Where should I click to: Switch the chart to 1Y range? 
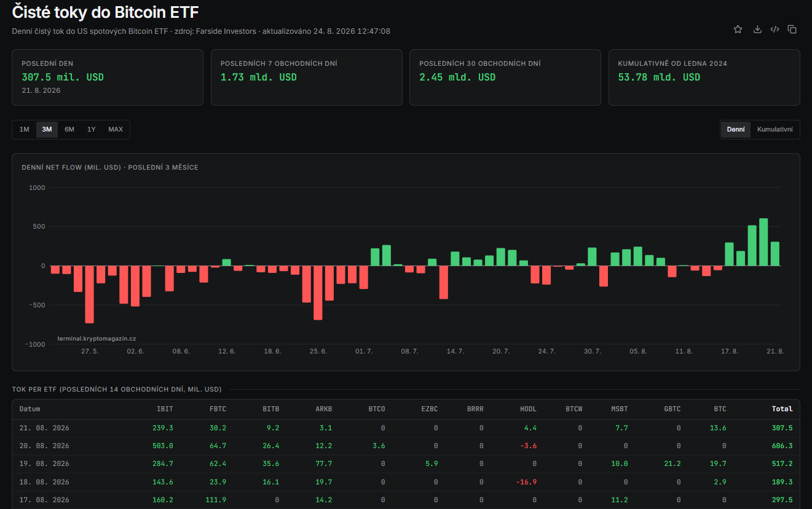tap(92, 130)
